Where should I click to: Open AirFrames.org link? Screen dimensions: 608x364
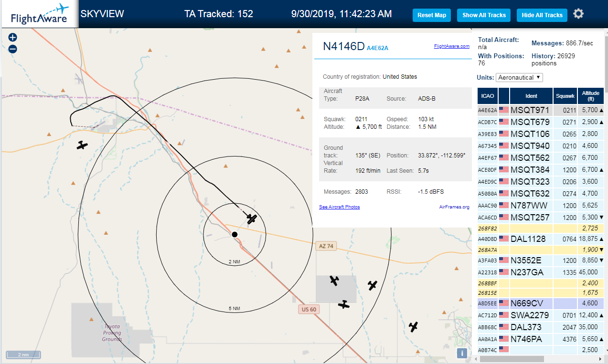pos(454,207)
